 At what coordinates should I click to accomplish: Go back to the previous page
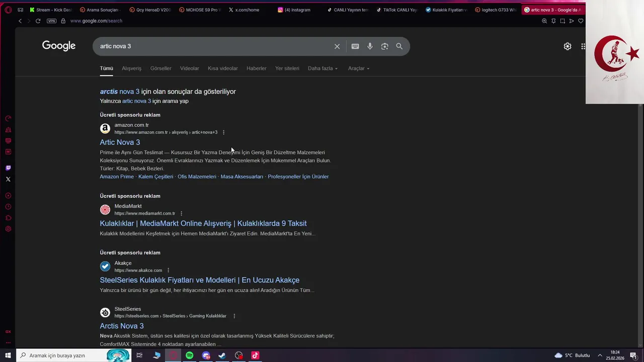pos(20,21)
